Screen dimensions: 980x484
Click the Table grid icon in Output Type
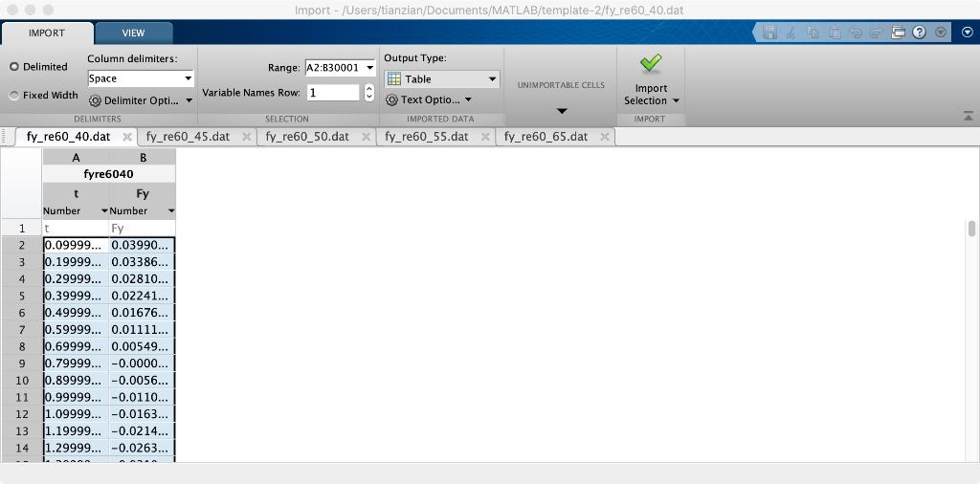pyautogui.click(x=393, y=79)
